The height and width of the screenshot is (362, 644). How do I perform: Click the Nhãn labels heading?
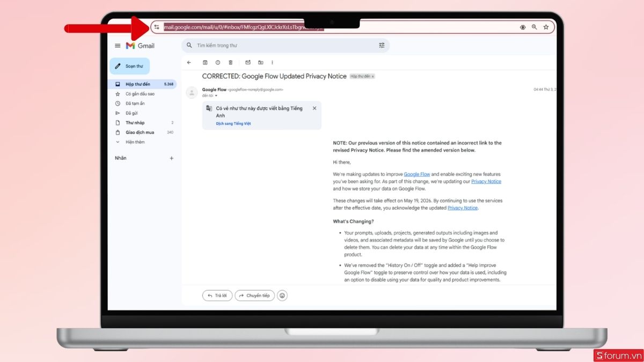tap(121, 158)
